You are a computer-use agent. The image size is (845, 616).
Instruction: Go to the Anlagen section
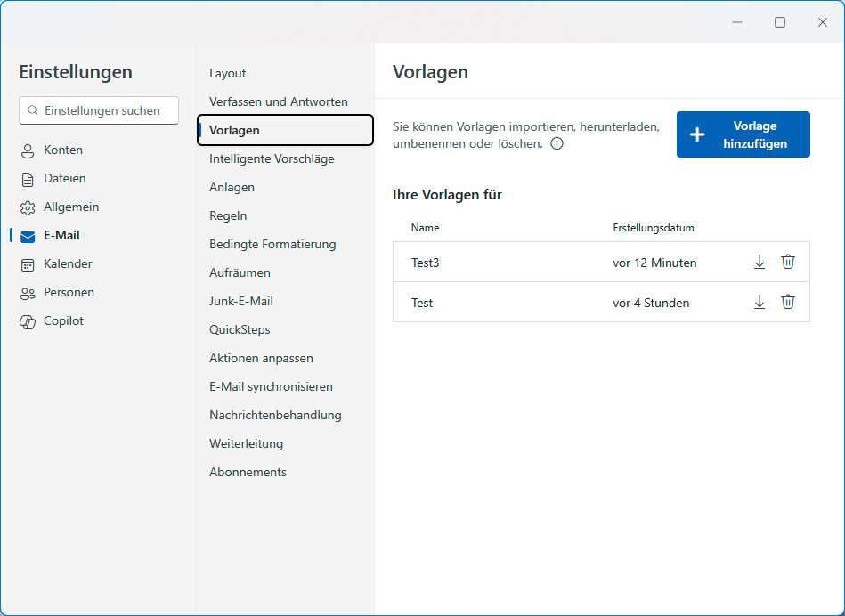click(232, 188)
